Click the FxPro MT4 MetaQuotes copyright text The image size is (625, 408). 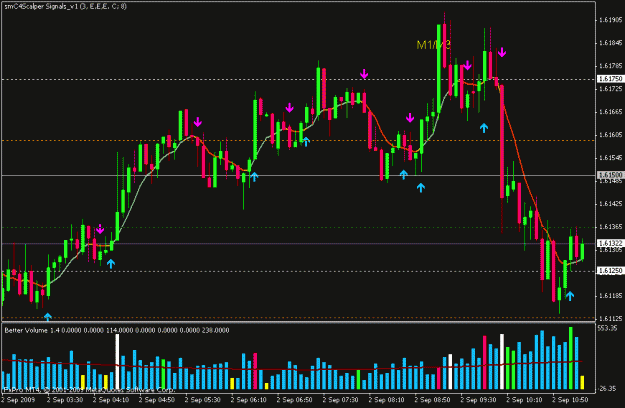tap(89, 389)
